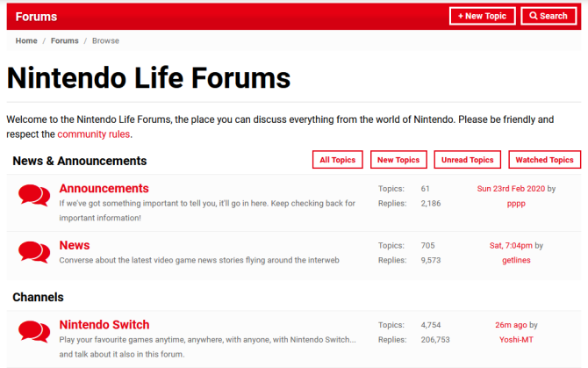View user Yoshi-MT profile

(x=516, y=340)
